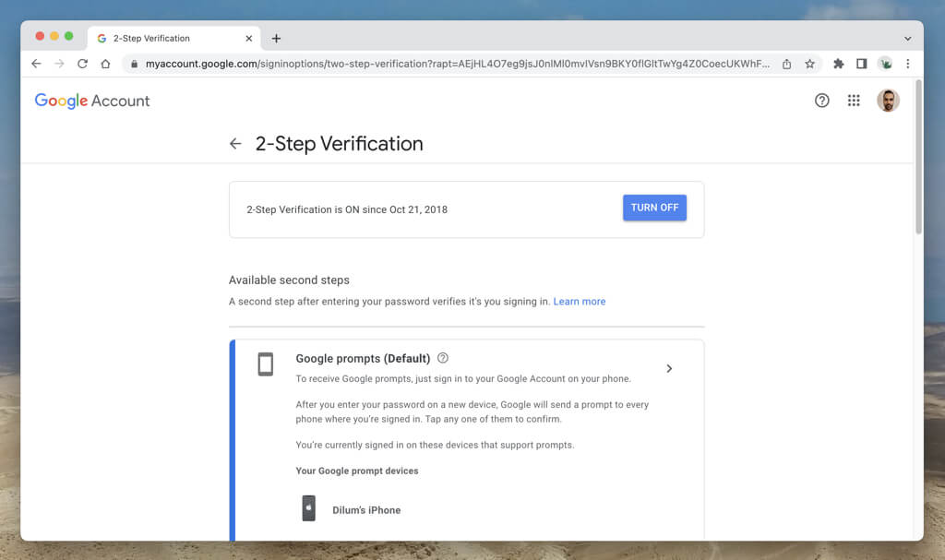This screenshot has height=560, width=945.
Task: Open the tab search dropdown arrow
Action: 907,39
